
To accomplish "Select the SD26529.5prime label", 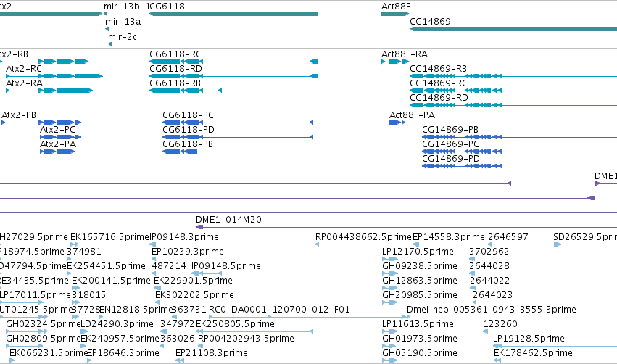I will point(585,237).
